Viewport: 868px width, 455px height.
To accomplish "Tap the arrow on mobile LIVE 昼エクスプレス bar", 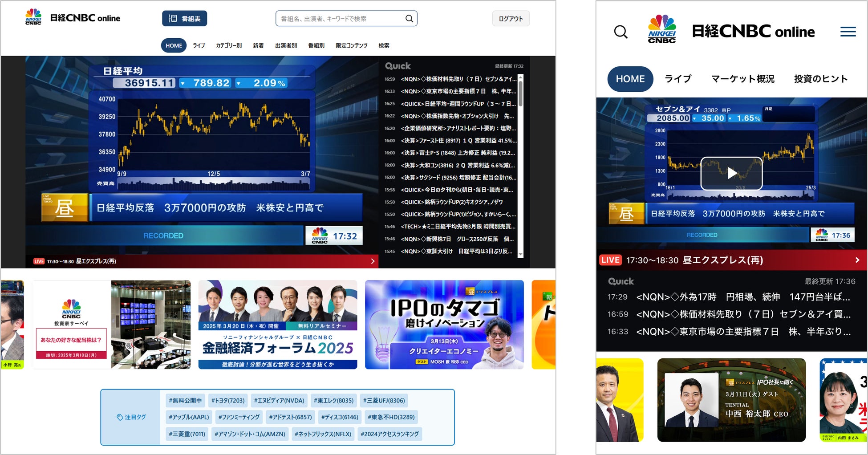I will tap(857, 260).
